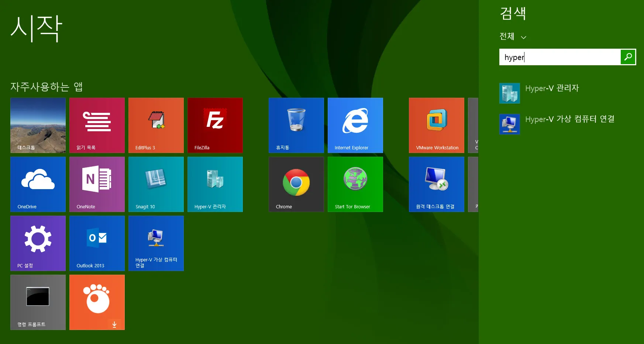Open the Hyper-V 관리자 tile
The image size is (644, 344).
(x=215, y=184)
